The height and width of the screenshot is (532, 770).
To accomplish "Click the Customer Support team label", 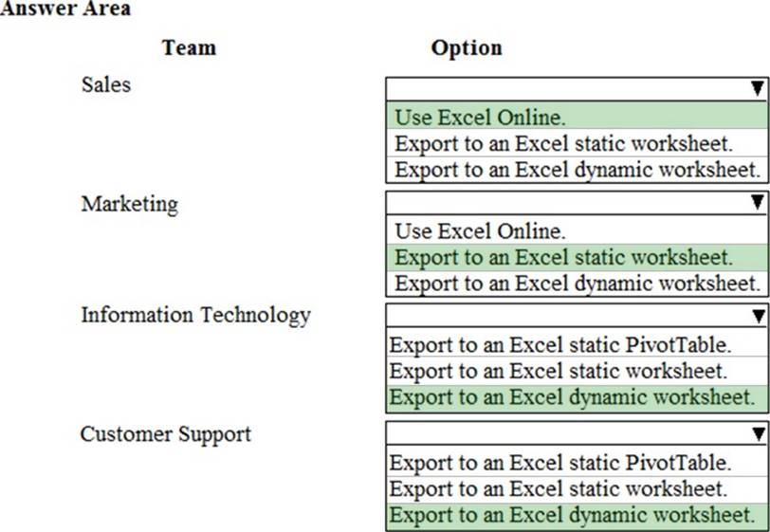I will pyautogui.click(x=166, y=434).
